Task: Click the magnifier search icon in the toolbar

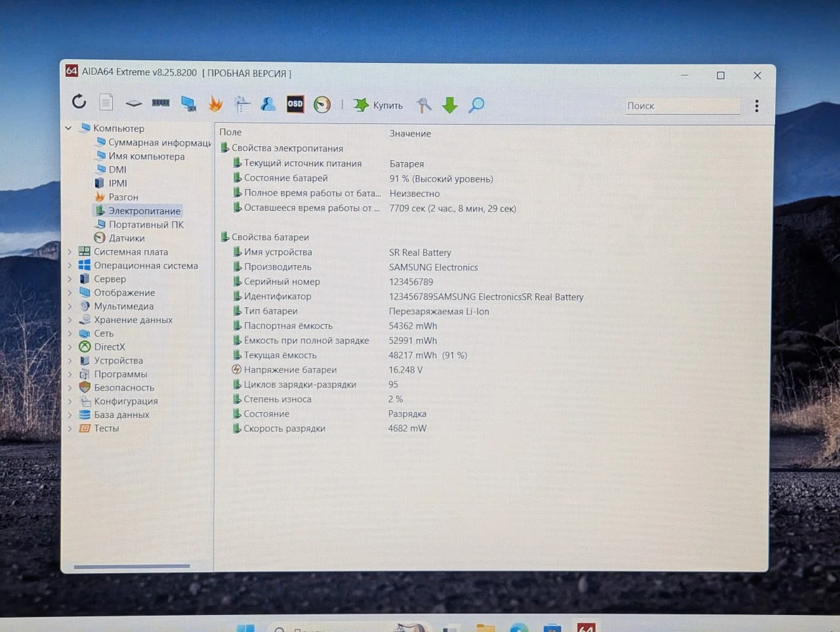Action: pyautogui.click(x=476, y=105)
